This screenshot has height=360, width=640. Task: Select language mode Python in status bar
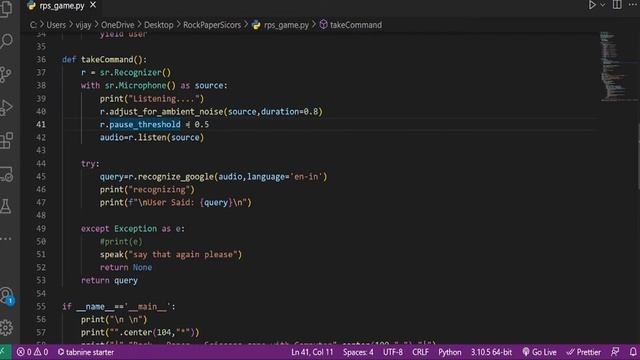(450, 352)
